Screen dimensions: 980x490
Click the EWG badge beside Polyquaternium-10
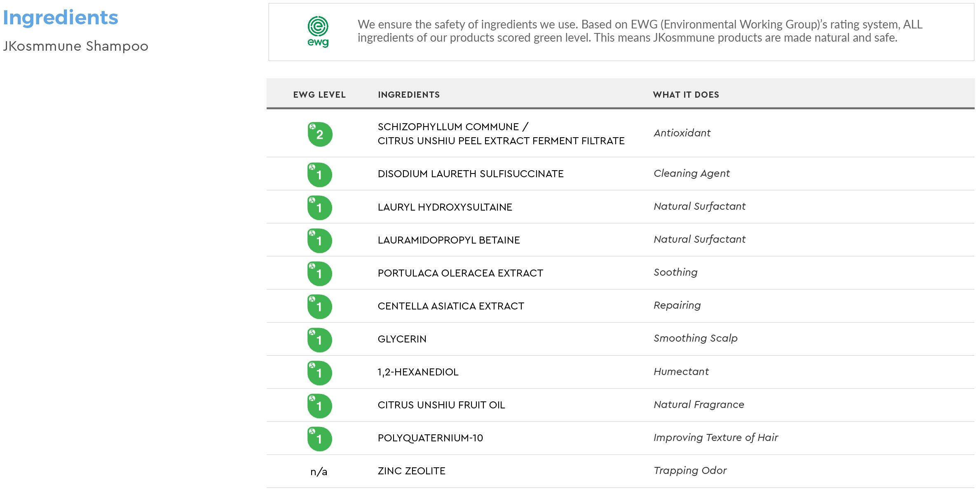pos(319,439)
